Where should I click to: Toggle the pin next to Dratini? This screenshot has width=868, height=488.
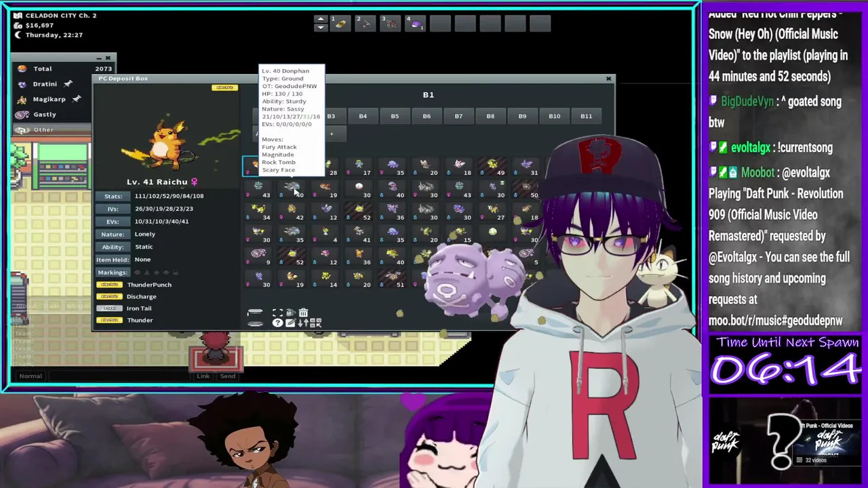[68, 83]
